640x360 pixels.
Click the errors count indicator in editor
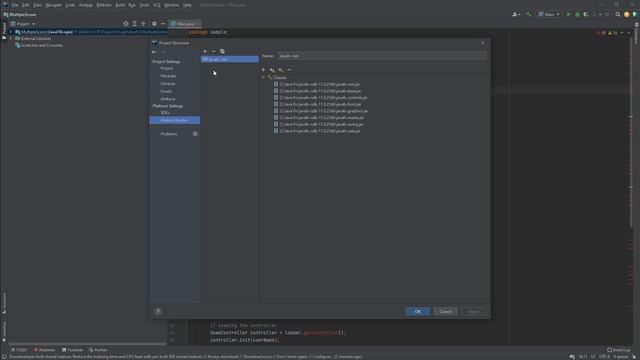(601, 33)
